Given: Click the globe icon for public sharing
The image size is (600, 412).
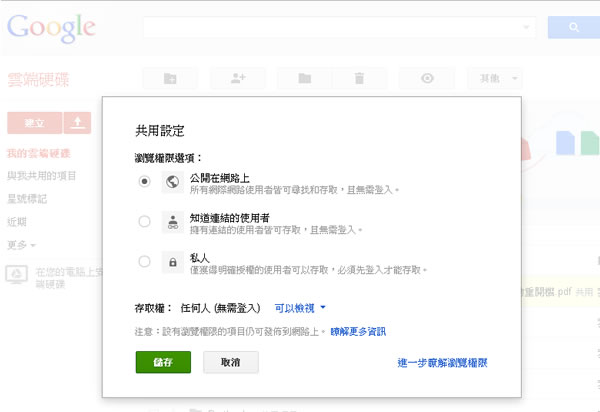Looking at the screenshot, I should point(173,182).
